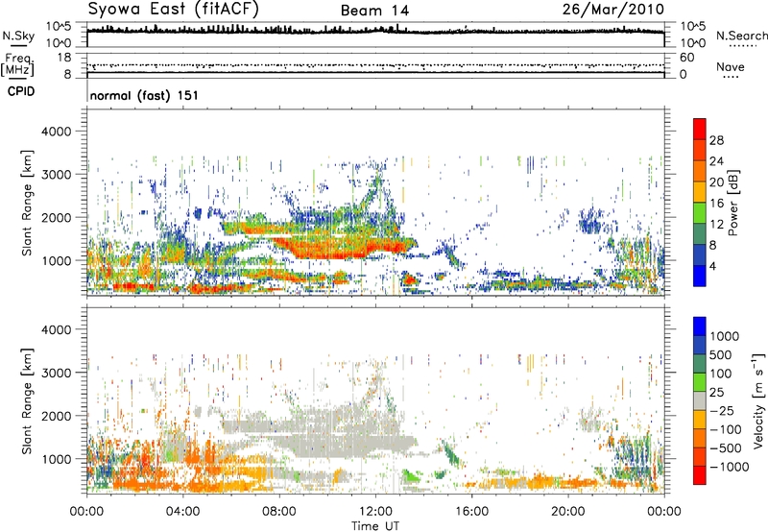Click the 'Power [dB]' colorbar label

(x=733, y=203)
